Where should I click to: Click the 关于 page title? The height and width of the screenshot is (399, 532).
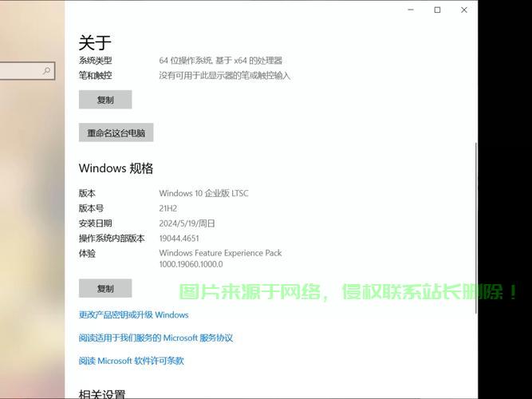click(x=95, y=42)
